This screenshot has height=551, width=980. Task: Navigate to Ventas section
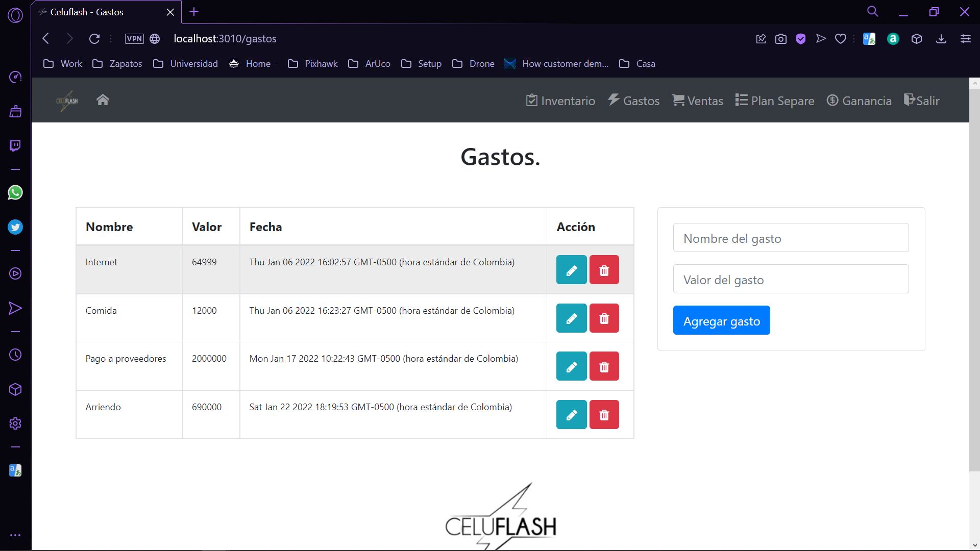[697, 101]
